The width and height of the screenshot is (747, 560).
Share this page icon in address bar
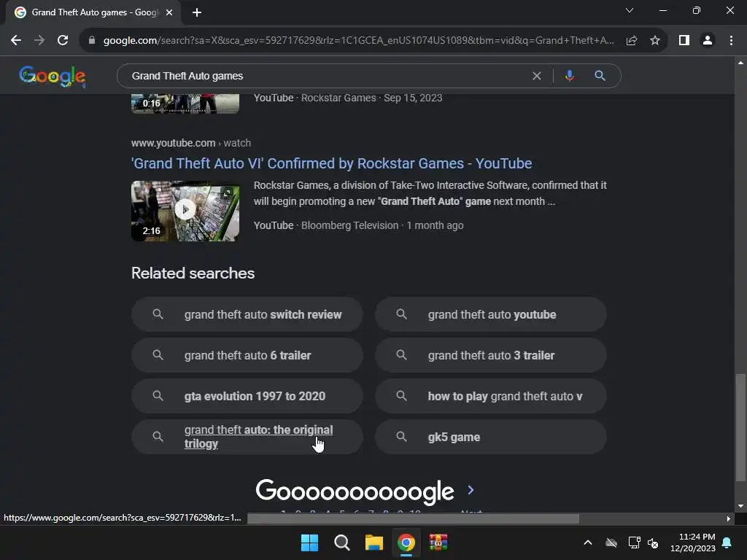[x=632, y=41]
